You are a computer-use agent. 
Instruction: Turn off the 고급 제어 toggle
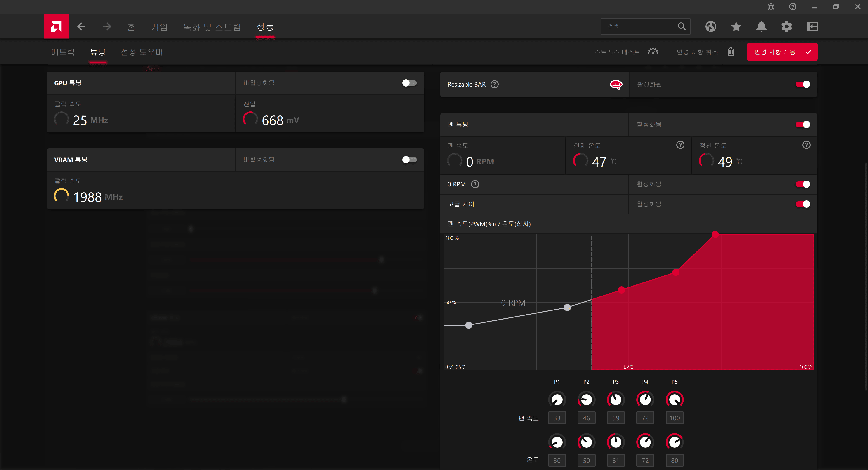click(803, 204)
